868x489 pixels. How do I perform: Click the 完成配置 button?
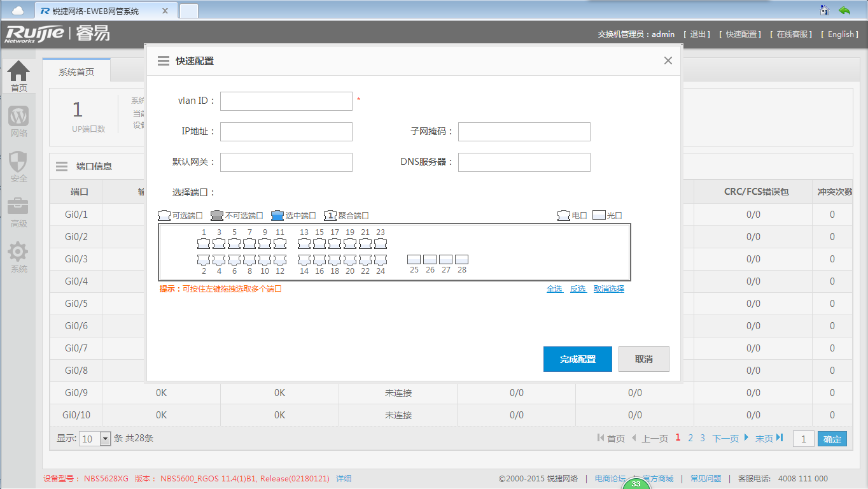(578, 359)
